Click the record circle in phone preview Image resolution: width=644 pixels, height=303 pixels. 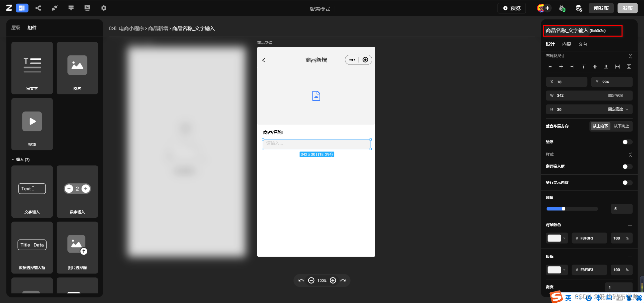pos(365,60)
